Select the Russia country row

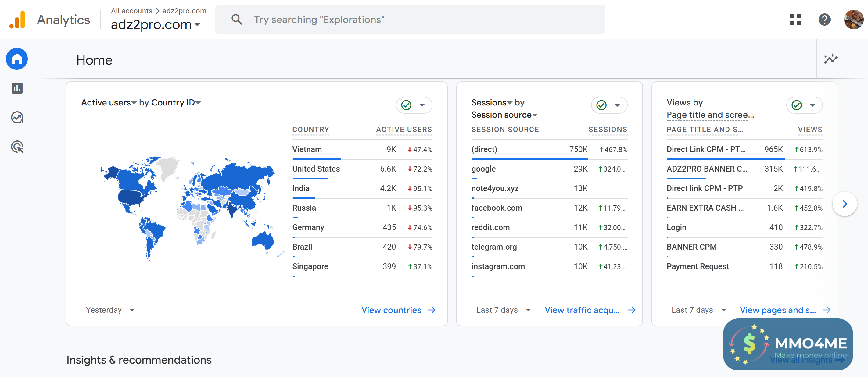(362, 208)
